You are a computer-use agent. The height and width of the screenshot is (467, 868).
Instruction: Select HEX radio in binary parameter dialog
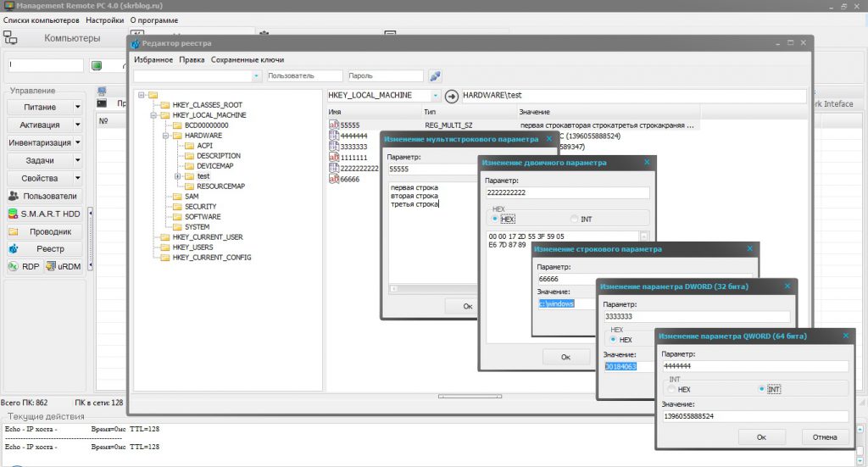coord(495,220)
